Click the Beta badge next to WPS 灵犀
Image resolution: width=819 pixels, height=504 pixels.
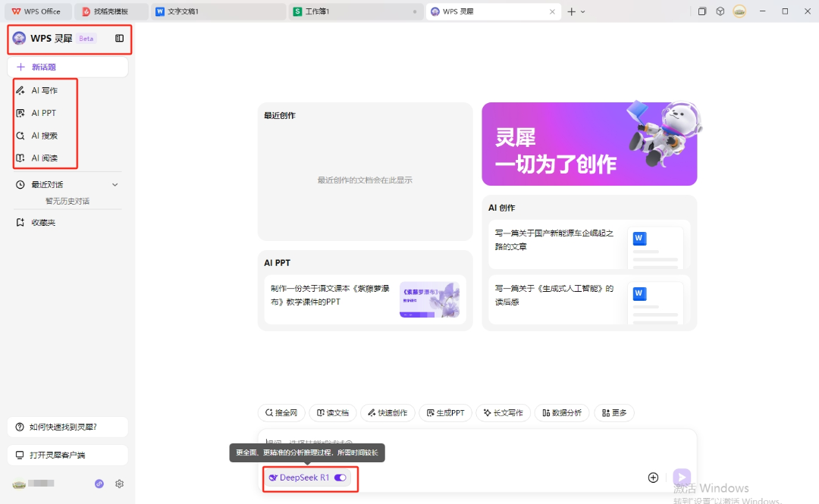point(86,38)
